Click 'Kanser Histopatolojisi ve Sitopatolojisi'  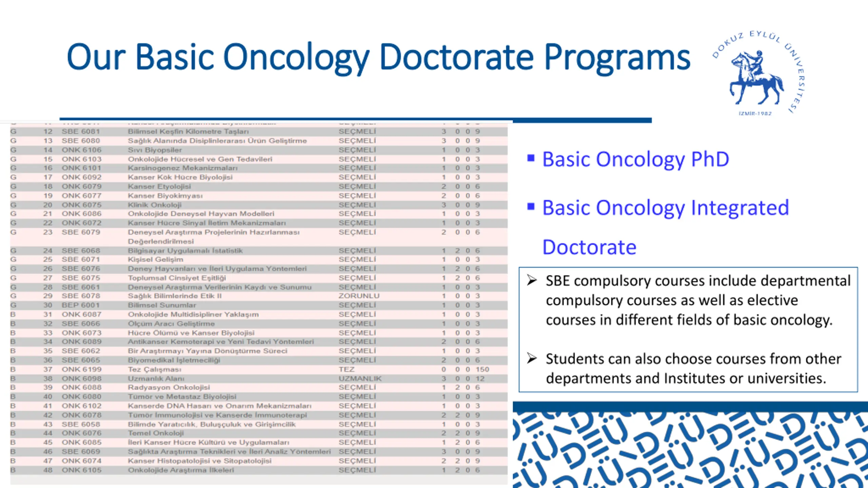(x=200, y=461)
